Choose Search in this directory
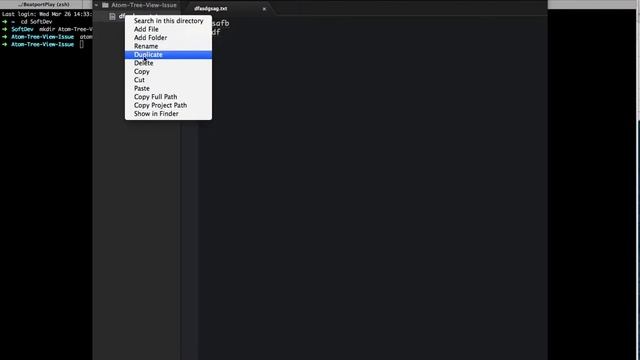 [x=168, y=21]
